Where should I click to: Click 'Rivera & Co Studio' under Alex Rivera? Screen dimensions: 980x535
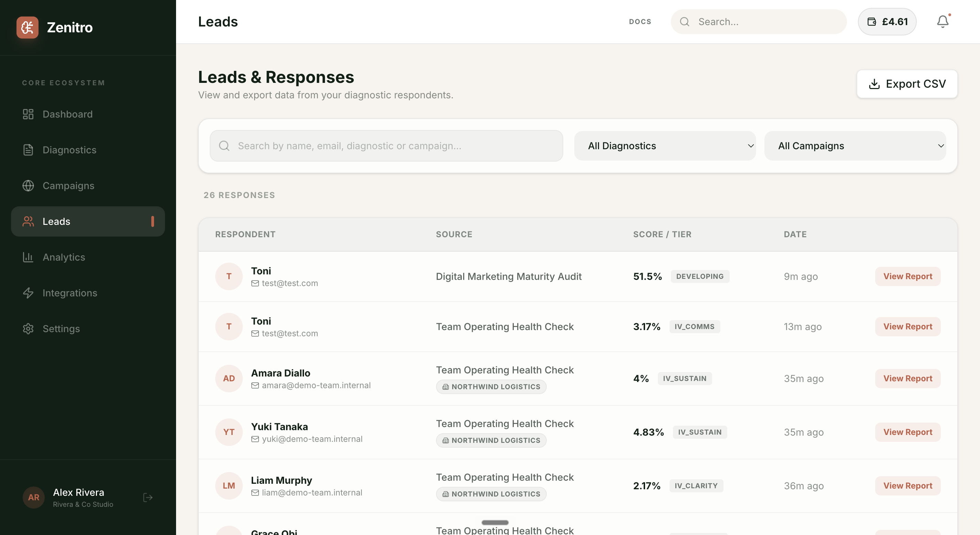(83, 504)
